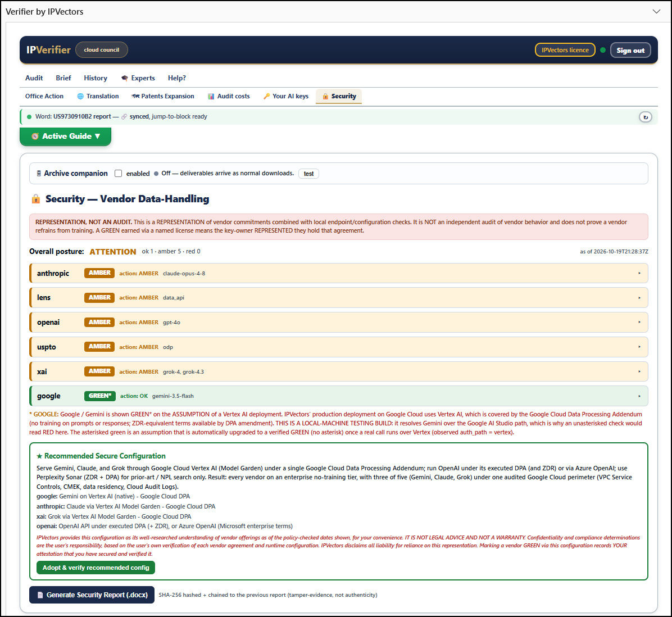Click the AMBER badge on the lens row
Screen dimensions: 672x617
[99, 297]
